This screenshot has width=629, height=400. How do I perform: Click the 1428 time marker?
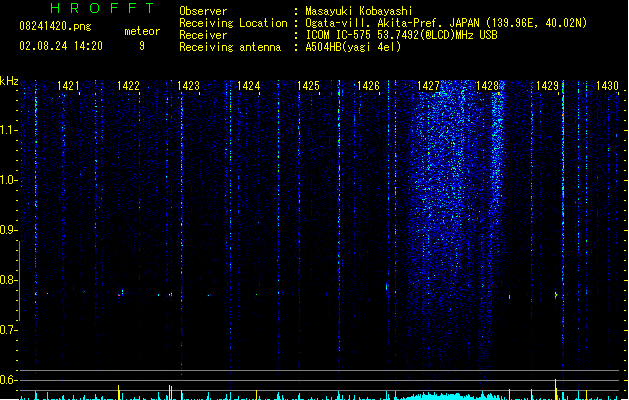[487, 86]
